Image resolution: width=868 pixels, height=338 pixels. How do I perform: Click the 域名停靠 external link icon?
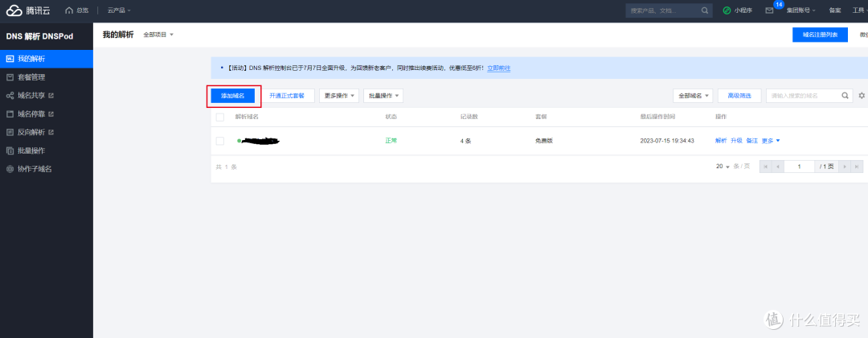[x=51, y=114]
